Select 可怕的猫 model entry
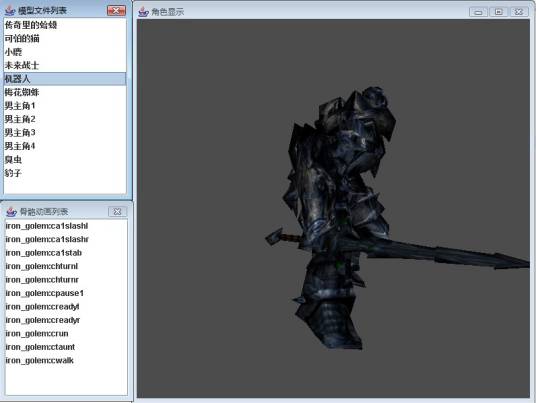The height and width of the screenshot is (403, 536). coord(65,38)
